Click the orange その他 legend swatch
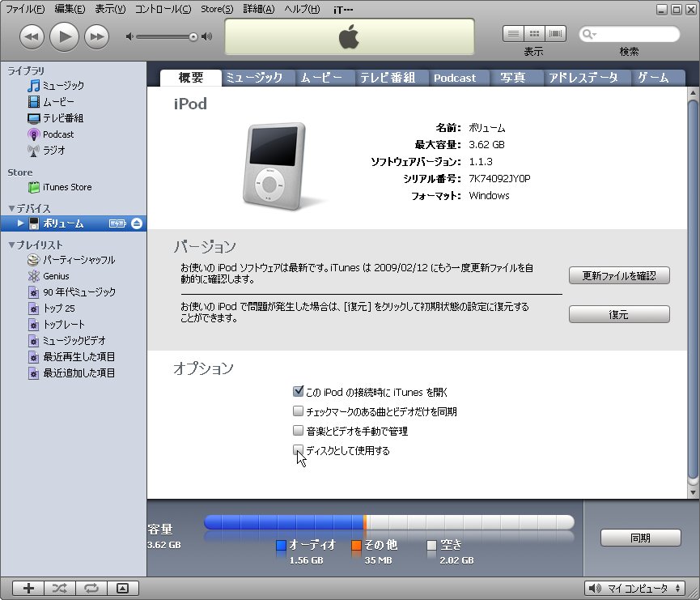This screenshot has height=600, width=700. (x=356, y=545)
